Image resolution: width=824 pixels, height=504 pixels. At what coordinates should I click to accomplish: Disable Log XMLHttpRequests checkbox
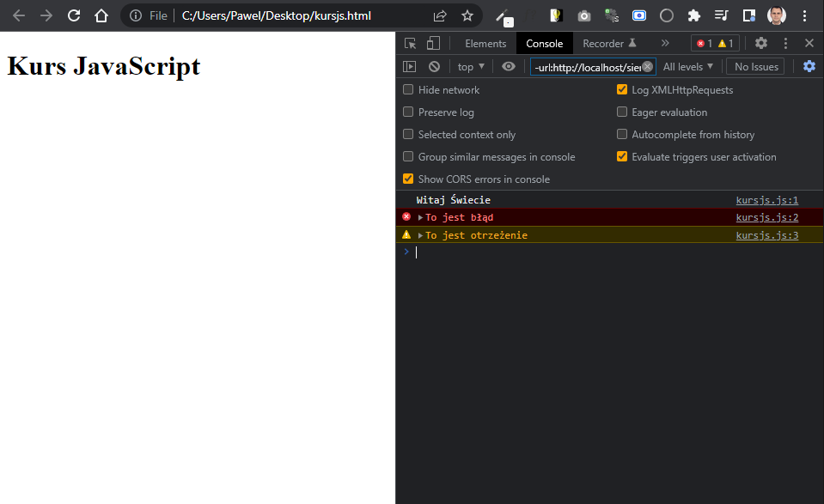click(x=622, y=89)
